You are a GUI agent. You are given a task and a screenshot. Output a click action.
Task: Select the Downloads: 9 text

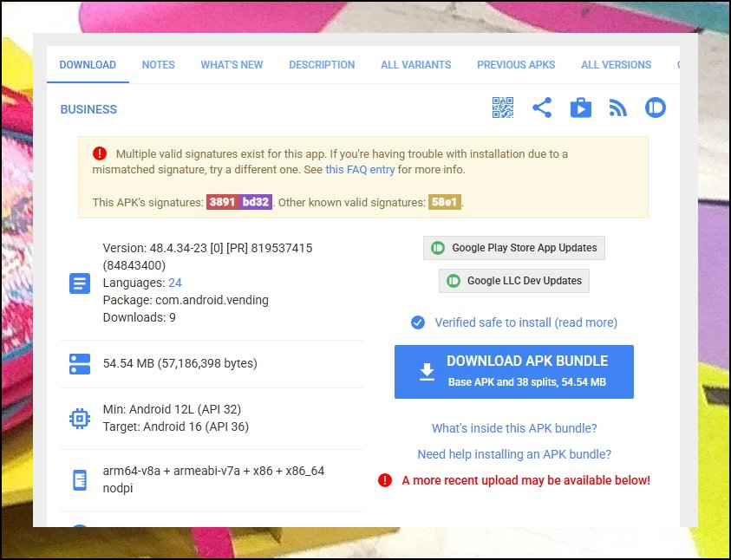click(x=139, y=317)
